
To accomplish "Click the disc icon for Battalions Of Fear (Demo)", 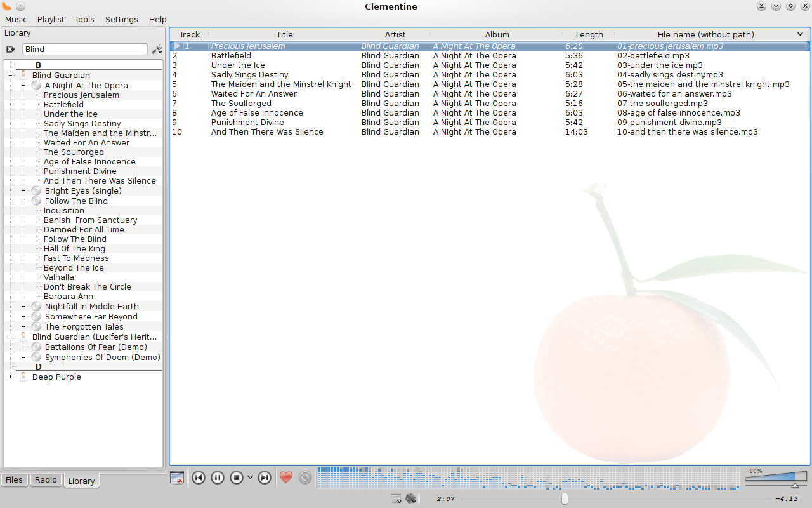I will click(36, 347).
